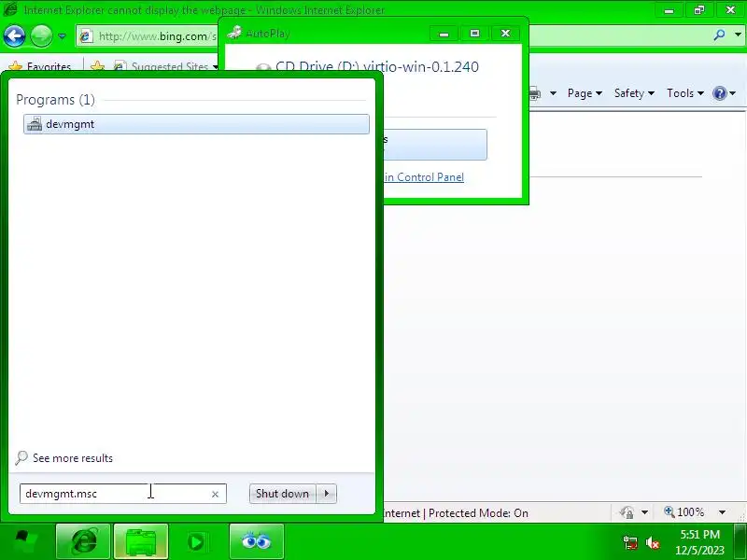
Task: Clear the Start menu search with X
Action: pyautogui.click(x=215, y=495)
